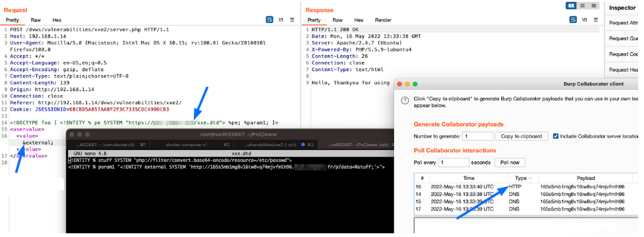The width and height of the screenshot is (644, 237).
Task: Click the Poll every seconds input field
Action: [454, 163]
